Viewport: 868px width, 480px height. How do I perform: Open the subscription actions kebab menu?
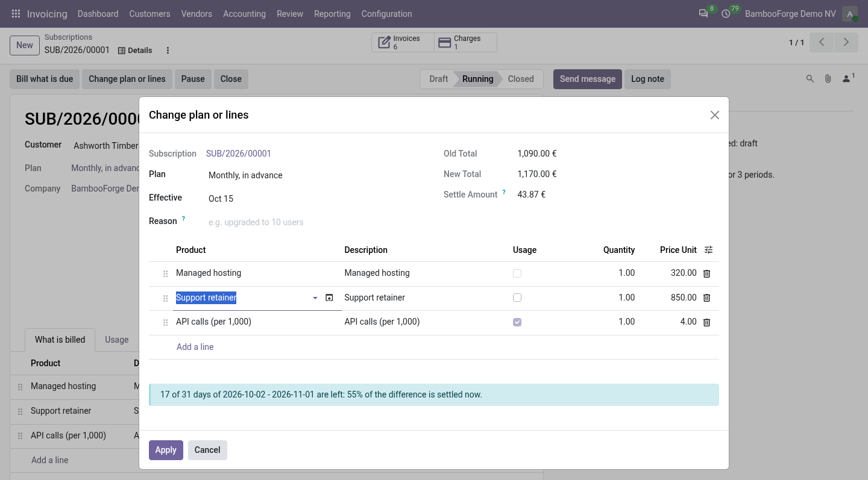[x=168, y=51]
